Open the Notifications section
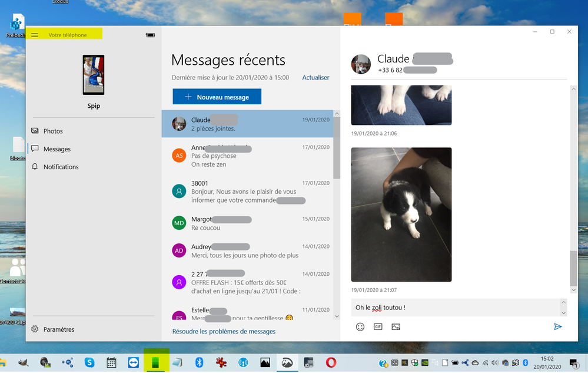The width and height of the screenshot is (588, 373). pos(94,167)
